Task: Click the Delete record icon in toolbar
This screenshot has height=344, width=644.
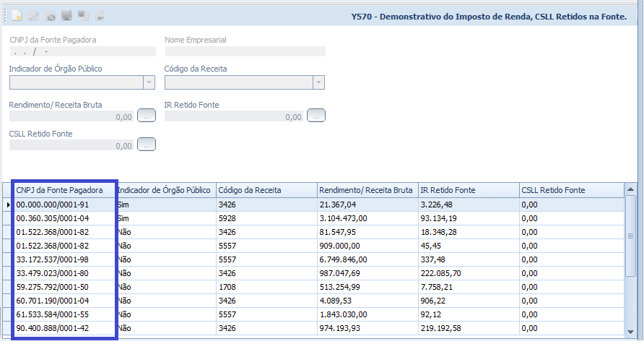Action: point(50,16)
